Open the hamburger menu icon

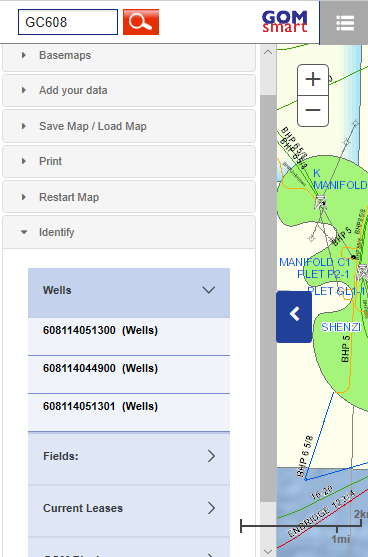345,23
